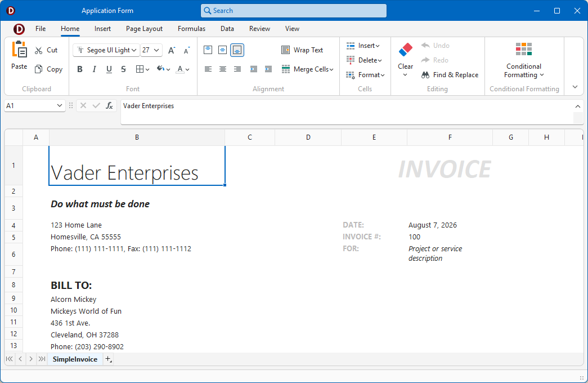588x383 pixels.
Task: Open the Insert cells dropdown
Action: click(x=362, y=46)
